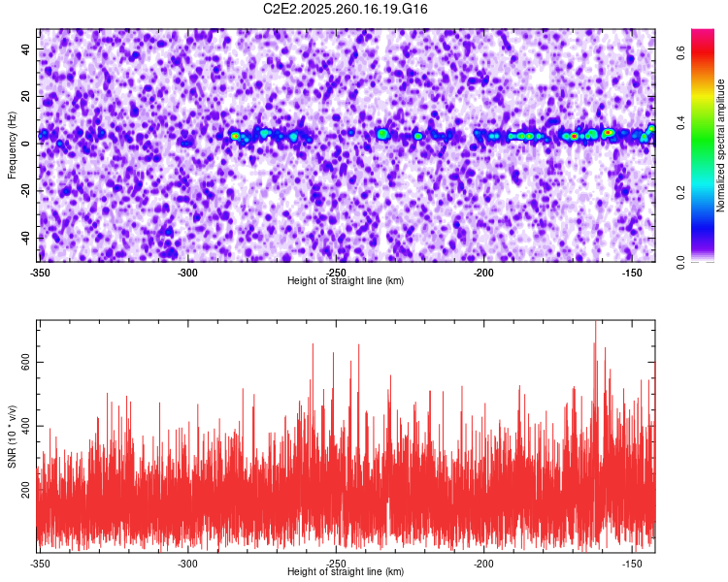Click the Normalized spectral amplitude label

pos(721,145)
